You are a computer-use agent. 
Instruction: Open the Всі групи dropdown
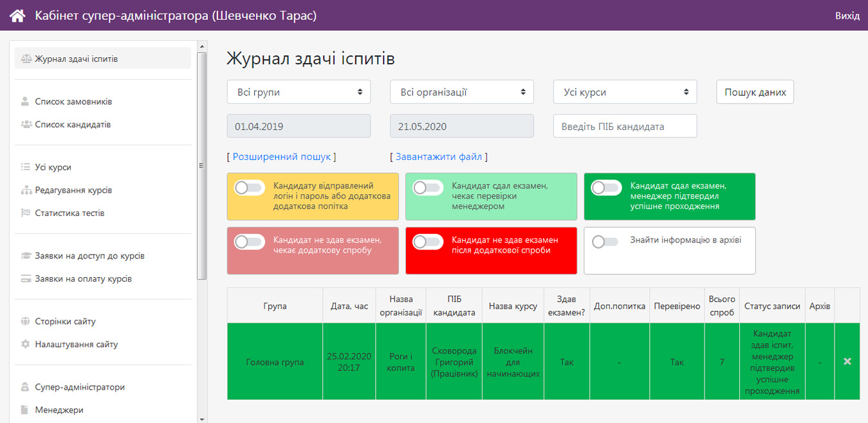(x=299, y=92)
